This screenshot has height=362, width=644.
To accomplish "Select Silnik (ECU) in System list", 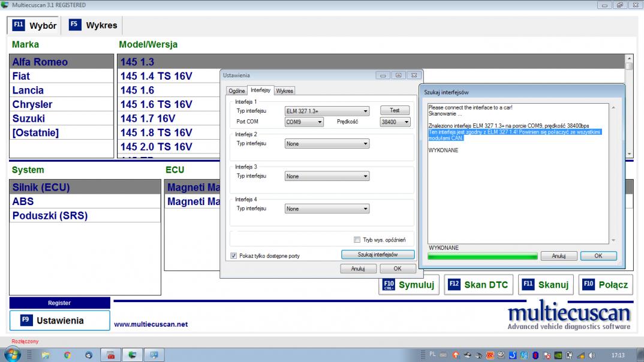I will pyautogui.click(x=85, y=187).
